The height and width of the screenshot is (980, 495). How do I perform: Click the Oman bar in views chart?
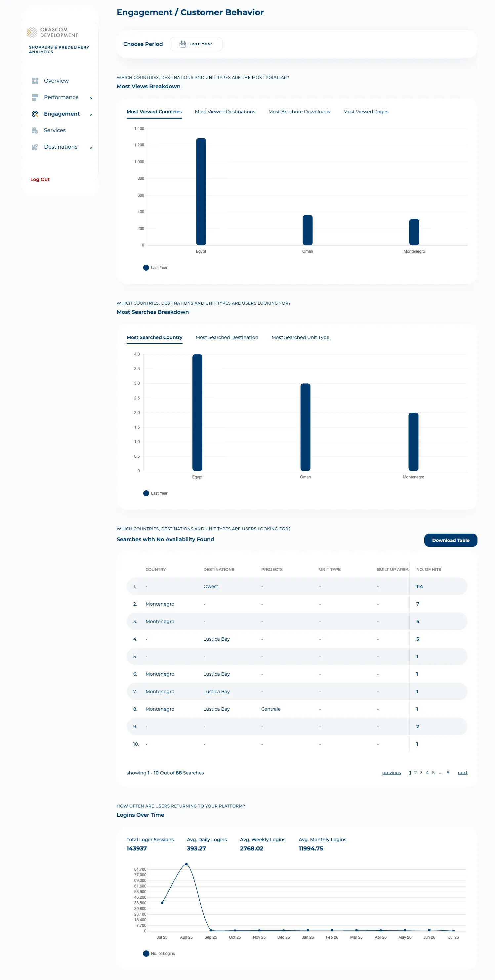[x=308, y=230]
